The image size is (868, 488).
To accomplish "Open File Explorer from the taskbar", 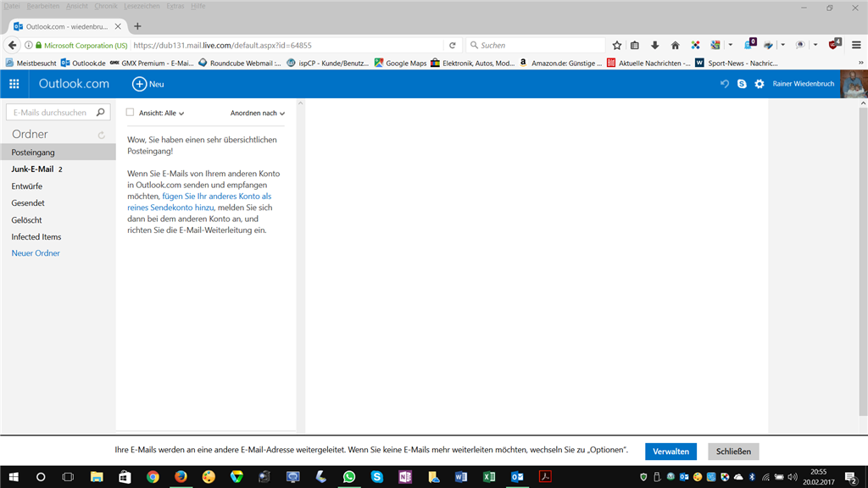I will [97, 477].
